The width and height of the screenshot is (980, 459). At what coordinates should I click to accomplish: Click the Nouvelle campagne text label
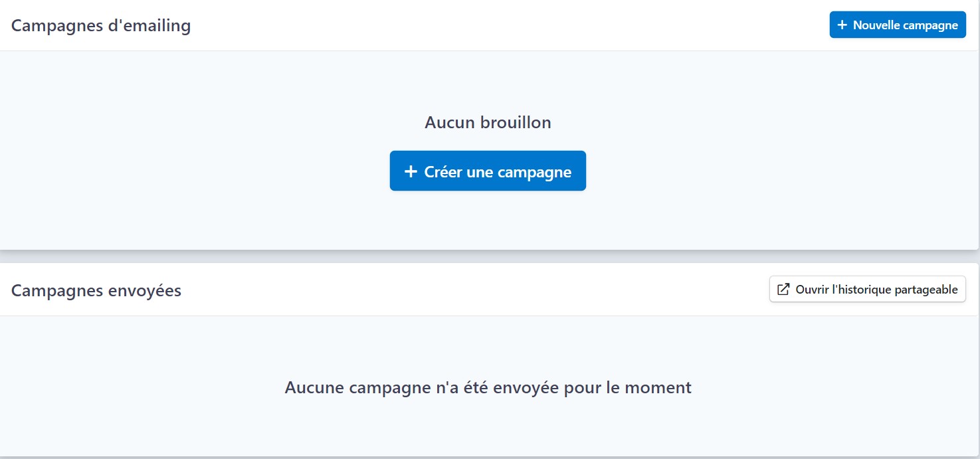pos(906,25)
